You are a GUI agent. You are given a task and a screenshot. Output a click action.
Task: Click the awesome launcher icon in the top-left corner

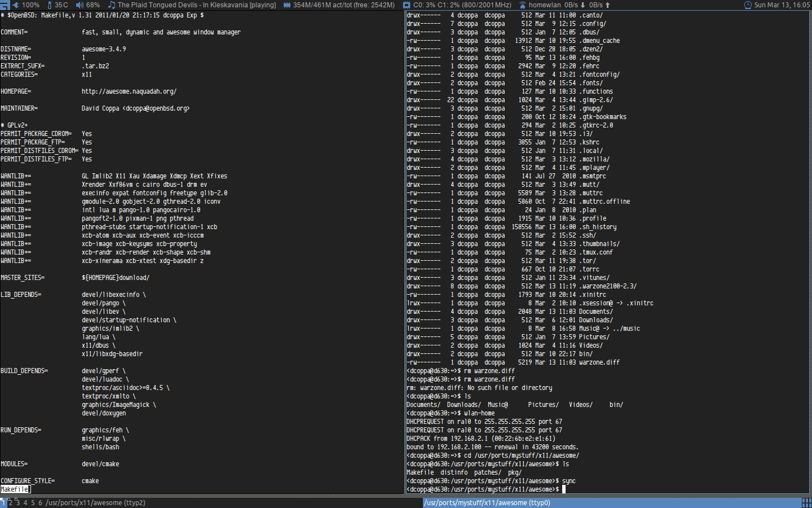(x=5, y=5)
